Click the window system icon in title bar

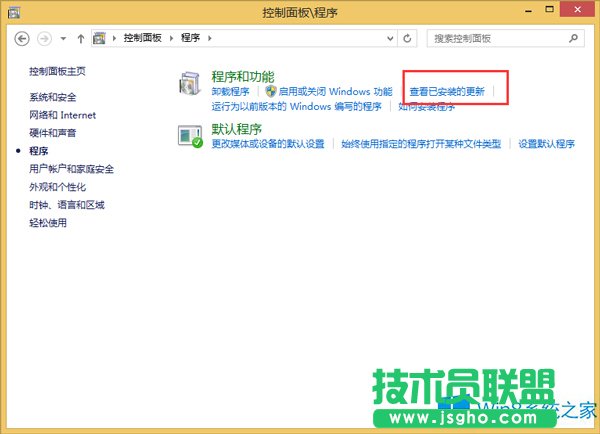14,13
